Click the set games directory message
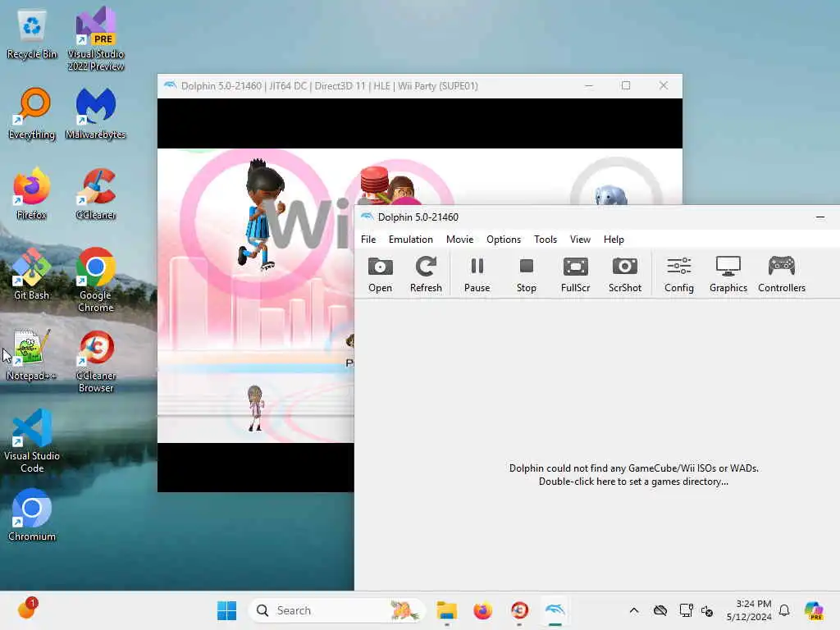 [633, 475]
